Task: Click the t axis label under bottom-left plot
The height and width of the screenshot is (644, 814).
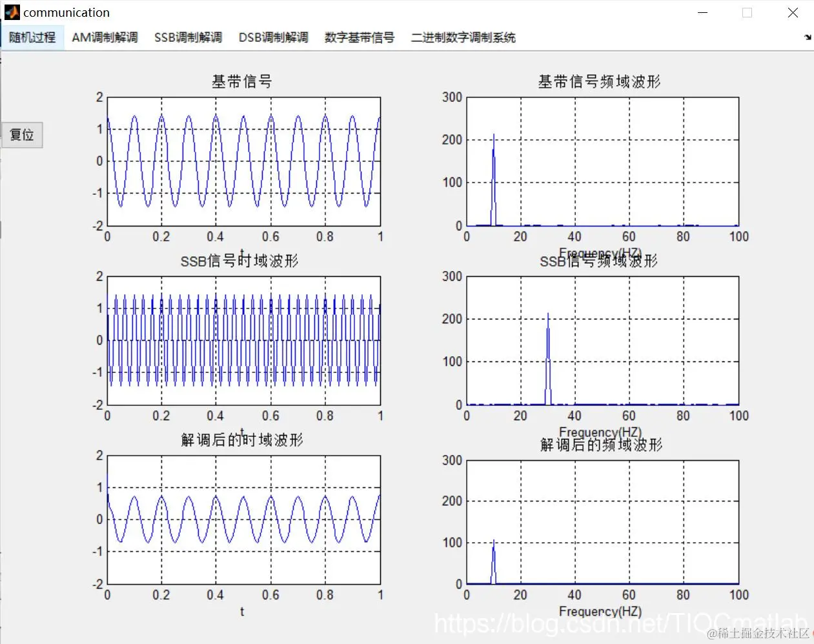Action: (242, 611)
